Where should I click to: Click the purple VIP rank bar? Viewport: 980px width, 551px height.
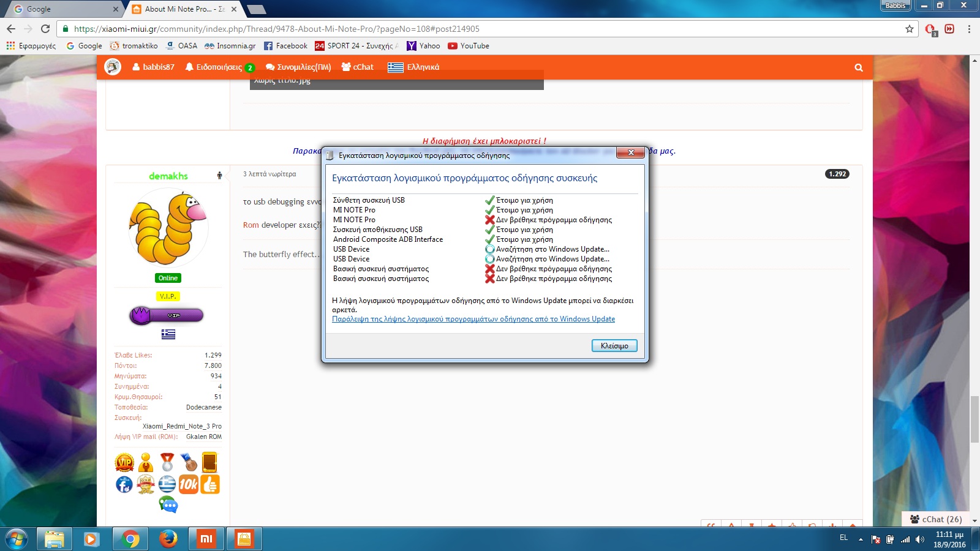[167, 315]
